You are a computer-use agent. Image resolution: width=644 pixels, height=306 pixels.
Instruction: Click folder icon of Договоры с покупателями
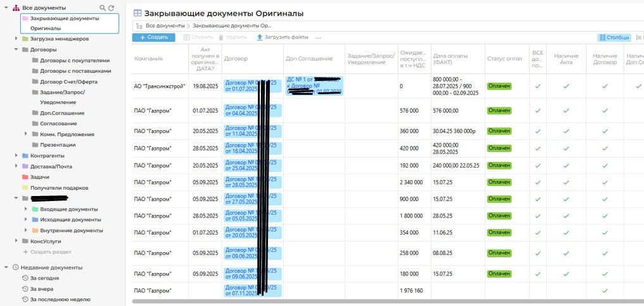(35, 61)
